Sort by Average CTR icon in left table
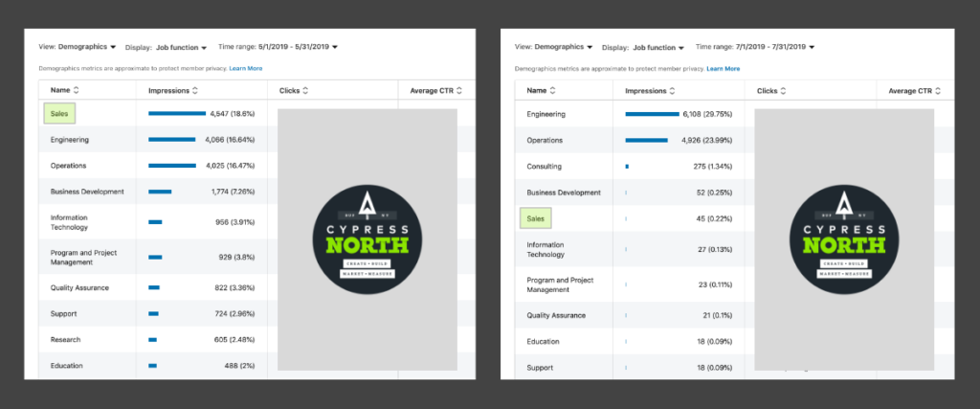The height and width of the screenshot is (409, 980). click(x=459, y=91)
